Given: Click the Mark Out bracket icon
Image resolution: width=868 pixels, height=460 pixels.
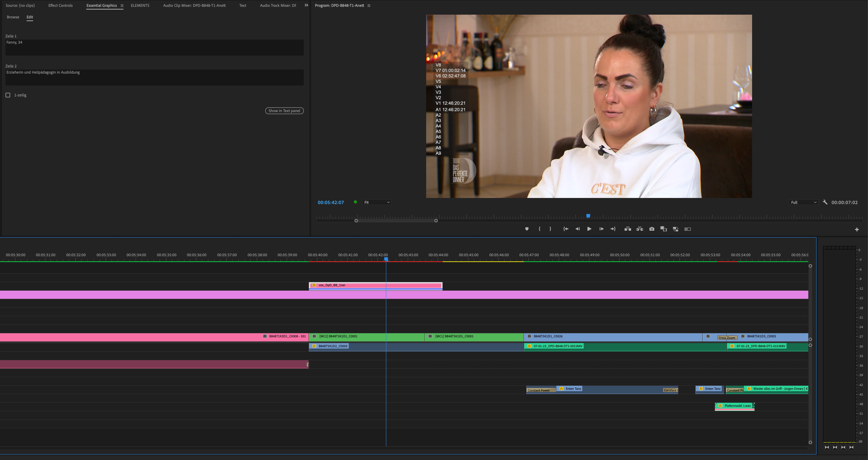Looking at the screenshot, I should (x=550, y=229).
